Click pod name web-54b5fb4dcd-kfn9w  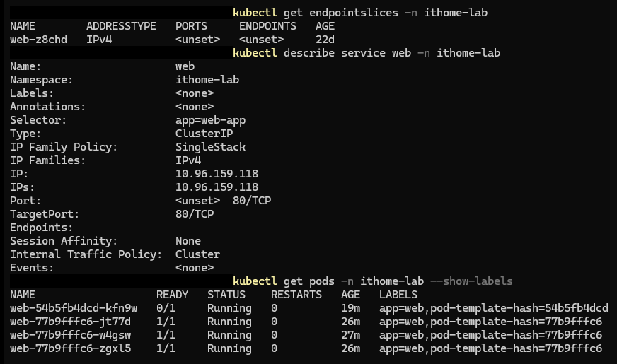(74, 308)
